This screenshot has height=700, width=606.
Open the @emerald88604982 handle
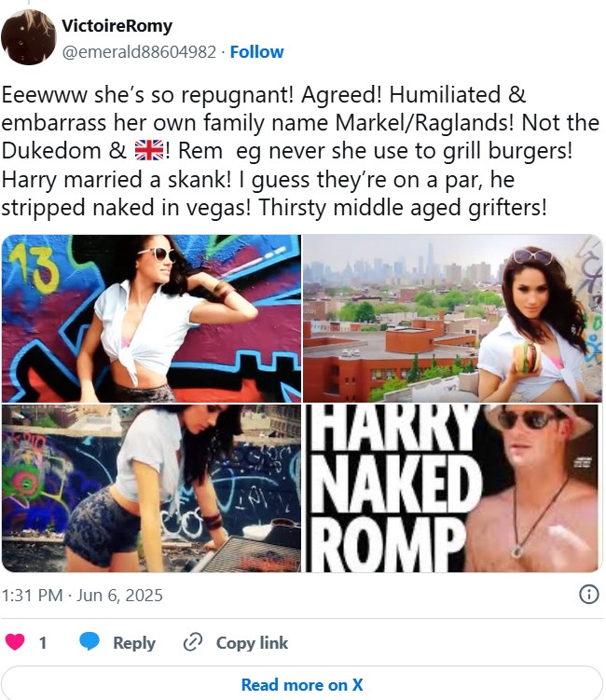139,52
